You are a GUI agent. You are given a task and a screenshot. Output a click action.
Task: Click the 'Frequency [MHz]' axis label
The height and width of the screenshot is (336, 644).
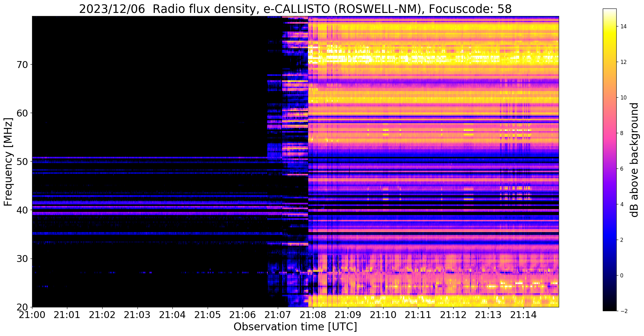click(x=8, y=162)
